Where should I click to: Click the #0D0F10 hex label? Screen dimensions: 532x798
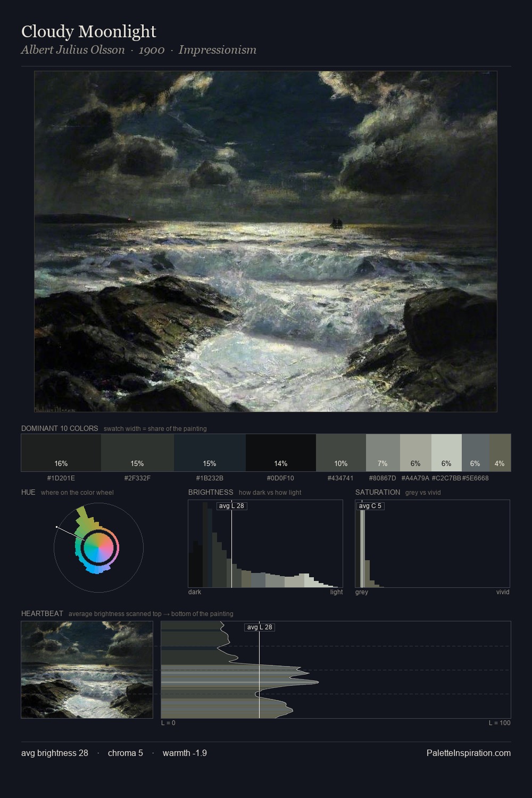coord(281,478)
